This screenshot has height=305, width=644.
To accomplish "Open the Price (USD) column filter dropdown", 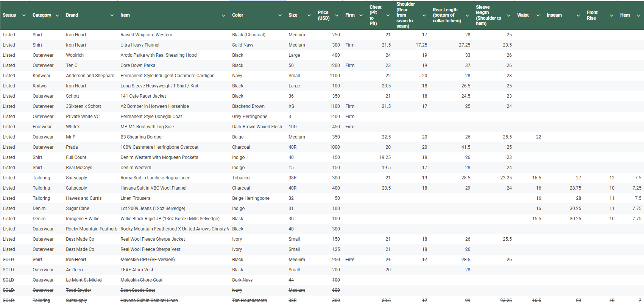I will point(337,16).
